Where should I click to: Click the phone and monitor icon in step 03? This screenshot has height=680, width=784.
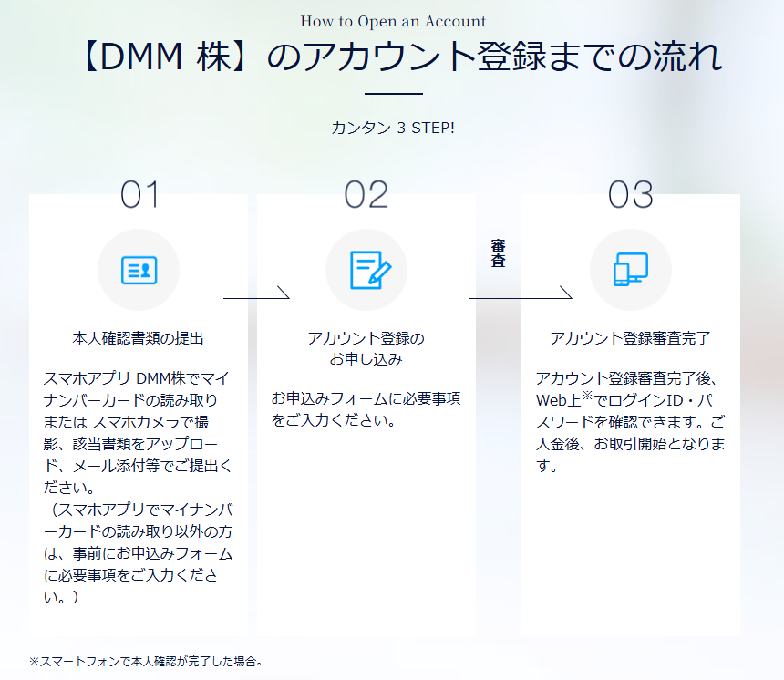point(631,270)
